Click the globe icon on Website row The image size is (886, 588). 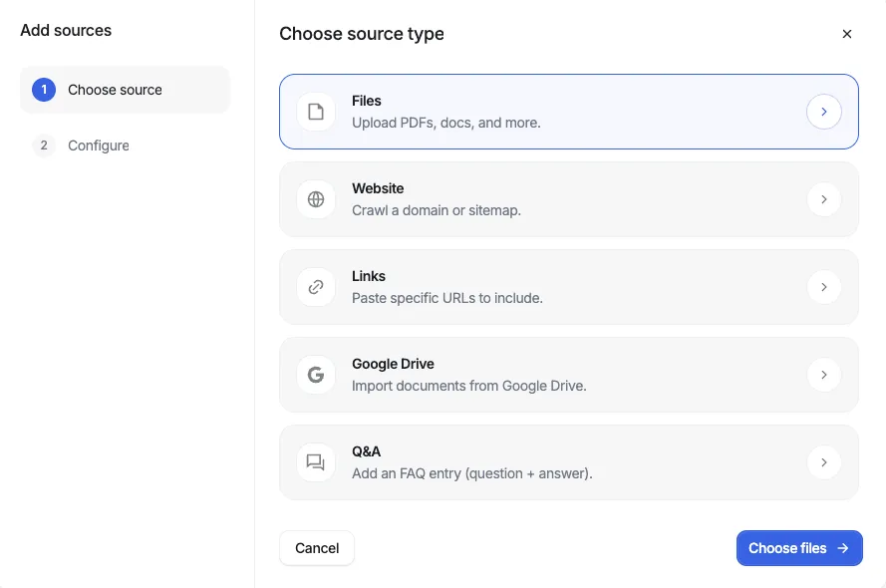[x=315, y=199]
